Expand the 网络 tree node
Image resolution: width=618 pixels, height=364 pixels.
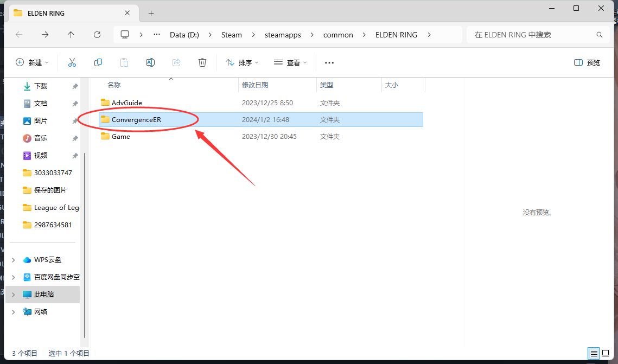[14, 312]
